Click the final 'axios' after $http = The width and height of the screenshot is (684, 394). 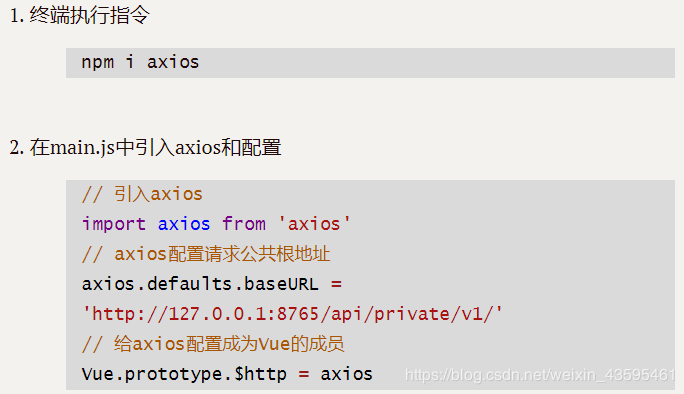pos(346,374)
